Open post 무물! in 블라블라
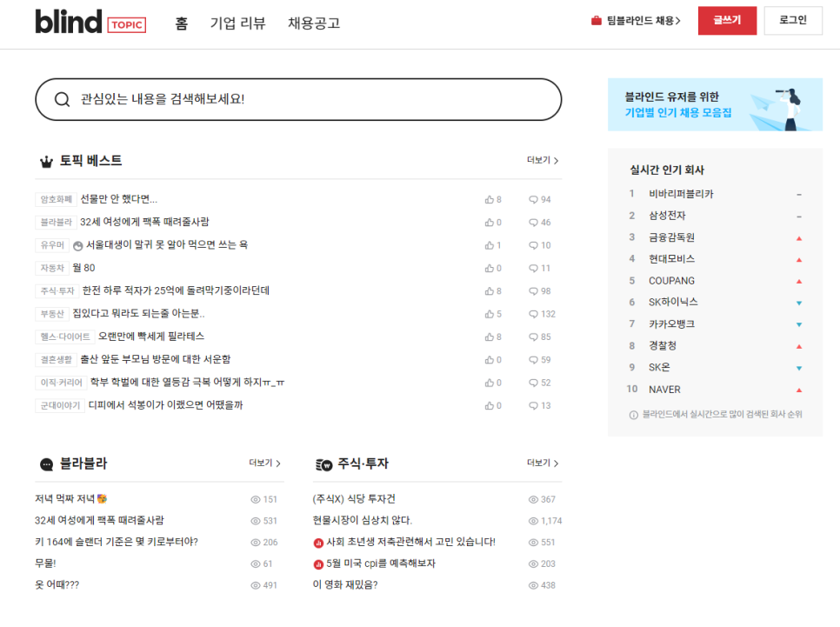 pyautogui.click(x=45, y=564)
